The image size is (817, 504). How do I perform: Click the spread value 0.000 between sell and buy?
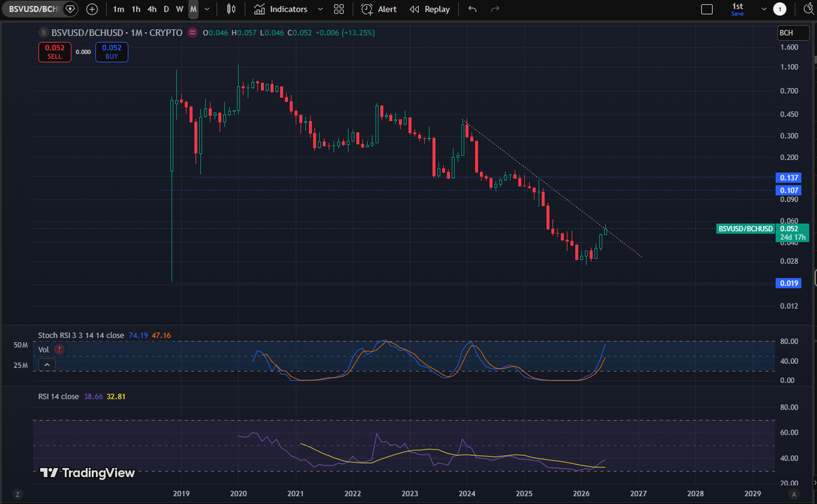coord(83,52)
